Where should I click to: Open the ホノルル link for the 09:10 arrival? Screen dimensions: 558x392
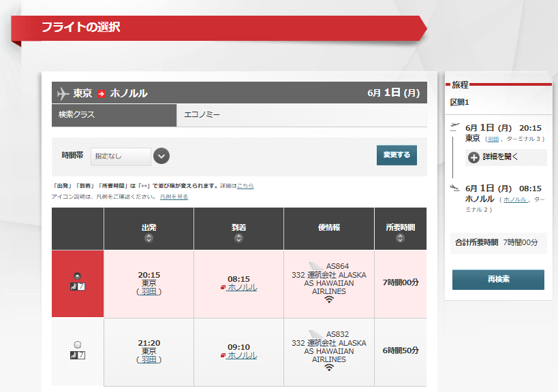pos(242,355)
